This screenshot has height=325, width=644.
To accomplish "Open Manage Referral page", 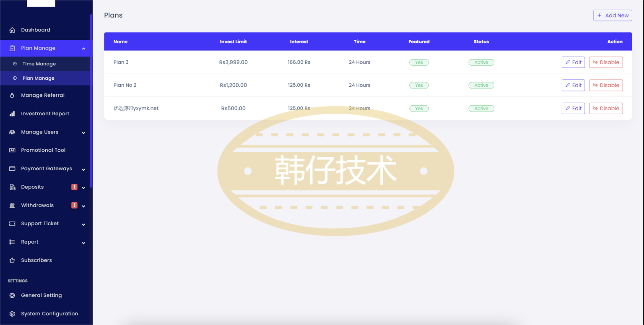I will point(45,96).
